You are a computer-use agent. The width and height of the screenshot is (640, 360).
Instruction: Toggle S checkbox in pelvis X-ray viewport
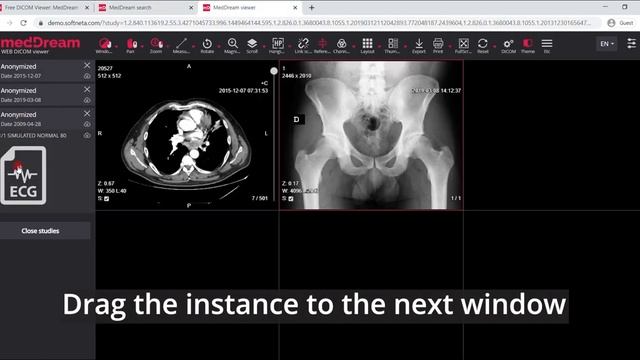tap(291, 199)
